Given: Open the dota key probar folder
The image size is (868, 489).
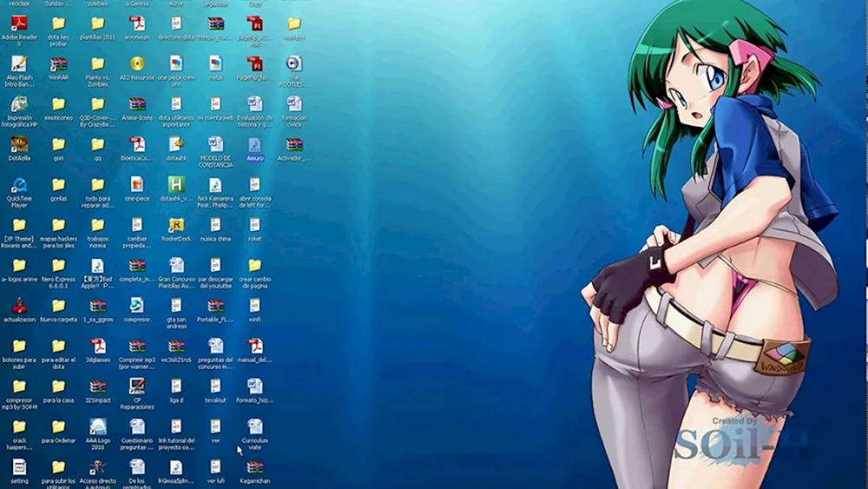Looking at the screenshot, I should 59,23.
